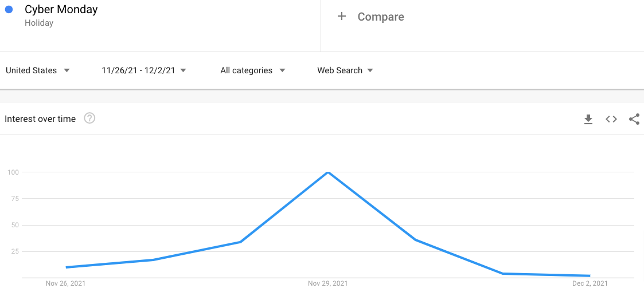Image resolution: width=644 pixels, height=292 pixels.
Task: Click the Dec 2, 2021 axis label
Action: pyautogui.click(x=590, y=283)
